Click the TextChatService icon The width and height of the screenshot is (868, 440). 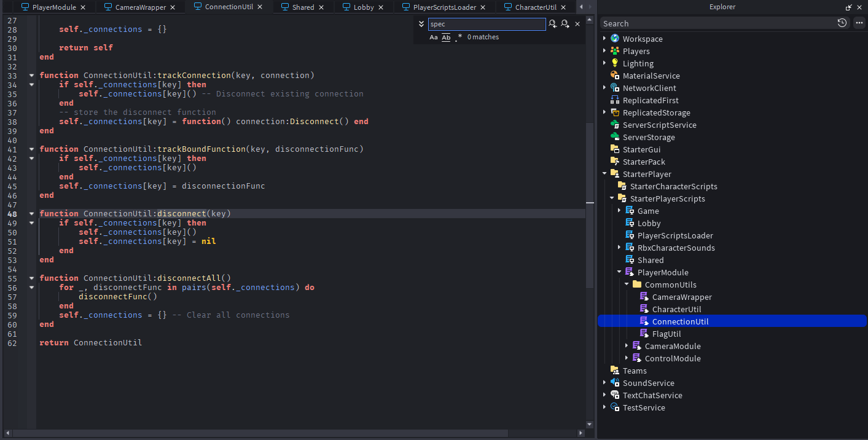tap(615, 395)
